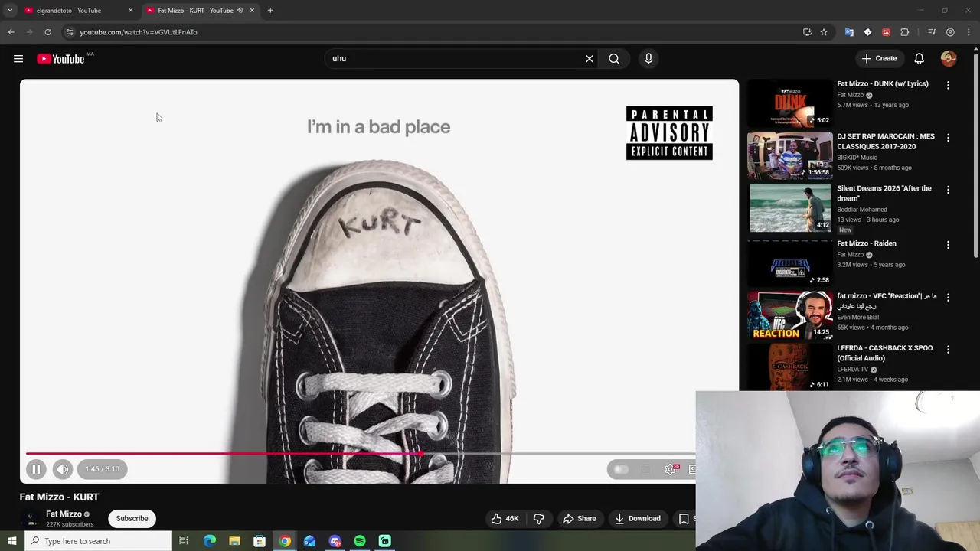Open Fat Mizzo - Raiden video title
The image size is (980, 551).
867,243
